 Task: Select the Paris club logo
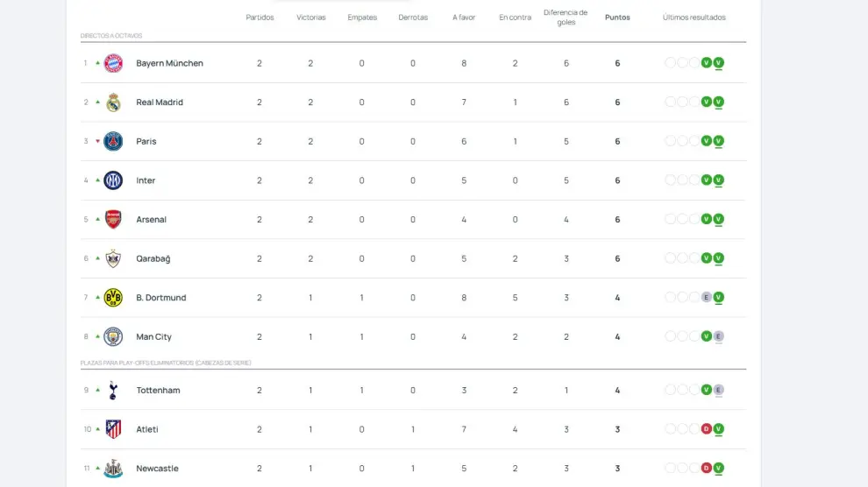[x=113, y=141]
